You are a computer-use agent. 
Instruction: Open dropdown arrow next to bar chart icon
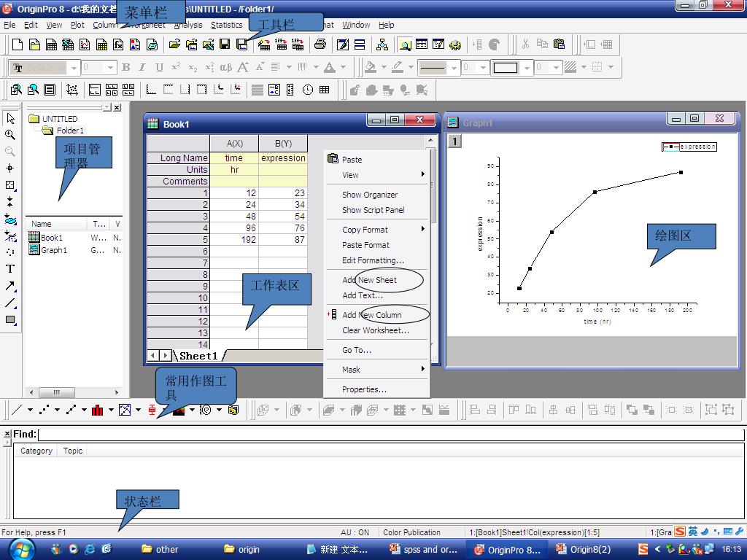[111, 410]
